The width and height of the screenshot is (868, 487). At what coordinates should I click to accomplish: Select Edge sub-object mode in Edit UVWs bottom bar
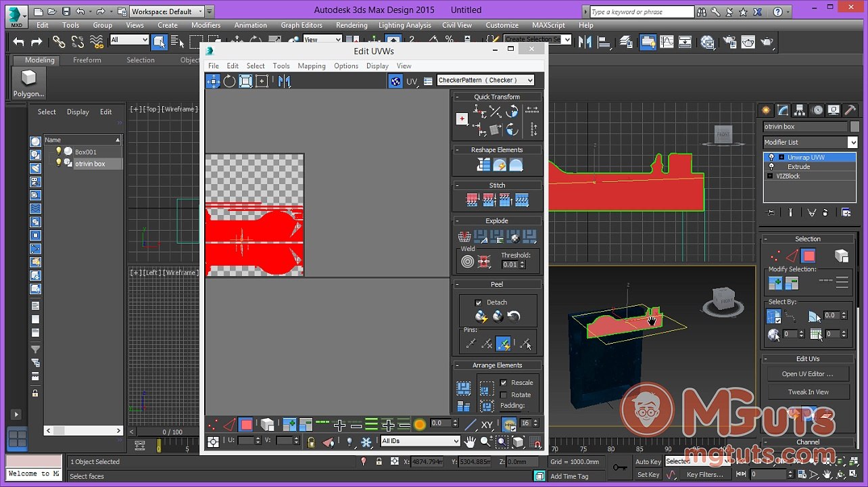(x=229, y=425)
